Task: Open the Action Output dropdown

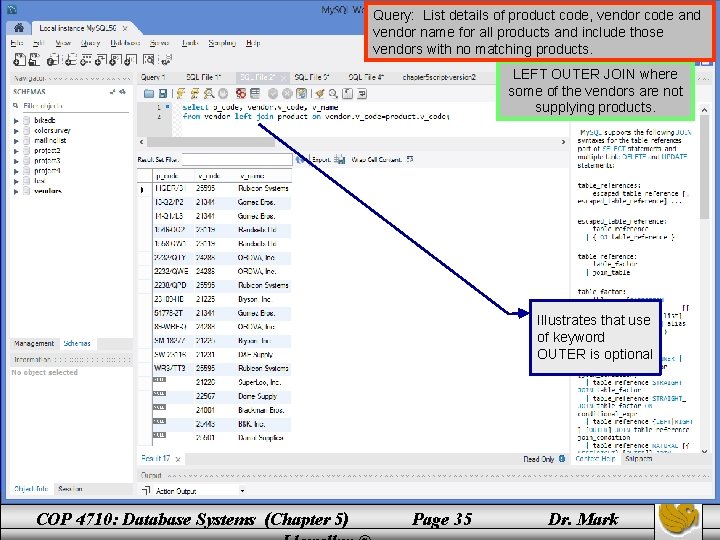Action: [x=242, y=491]
